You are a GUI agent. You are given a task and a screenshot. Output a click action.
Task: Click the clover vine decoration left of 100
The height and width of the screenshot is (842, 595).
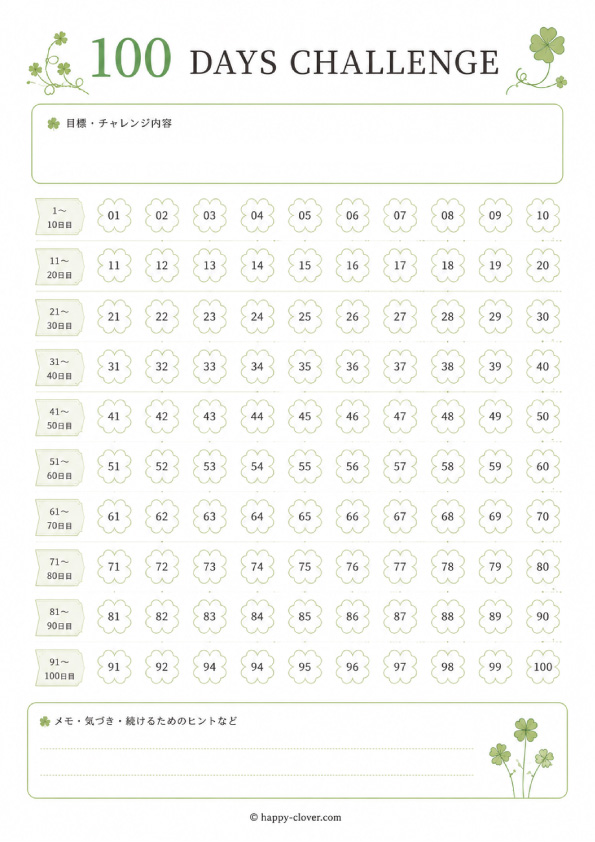56,63
